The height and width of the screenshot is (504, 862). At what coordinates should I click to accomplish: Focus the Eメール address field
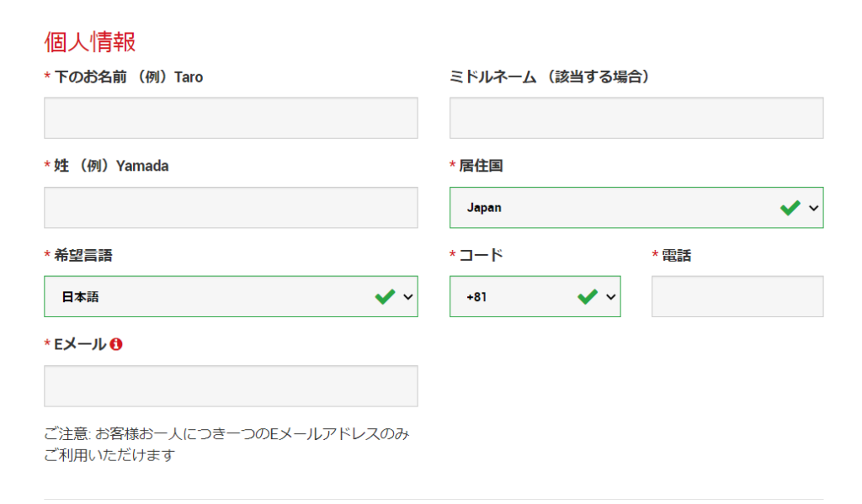(231, 386)
